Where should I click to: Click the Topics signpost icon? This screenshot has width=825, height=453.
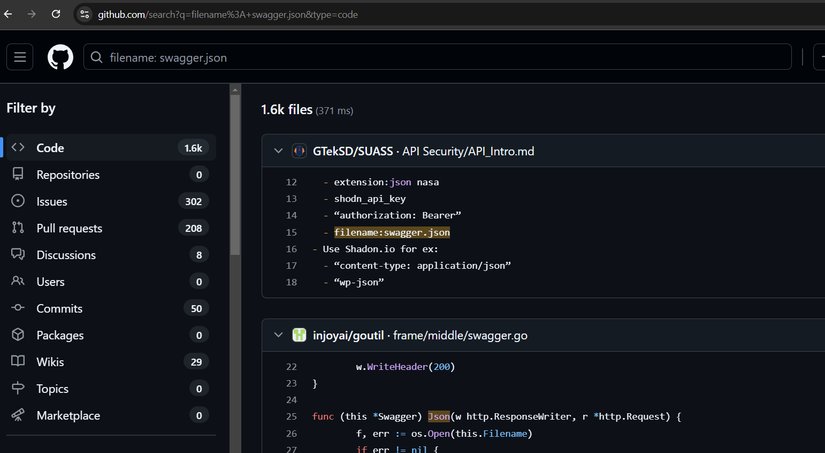click(18, 388)
